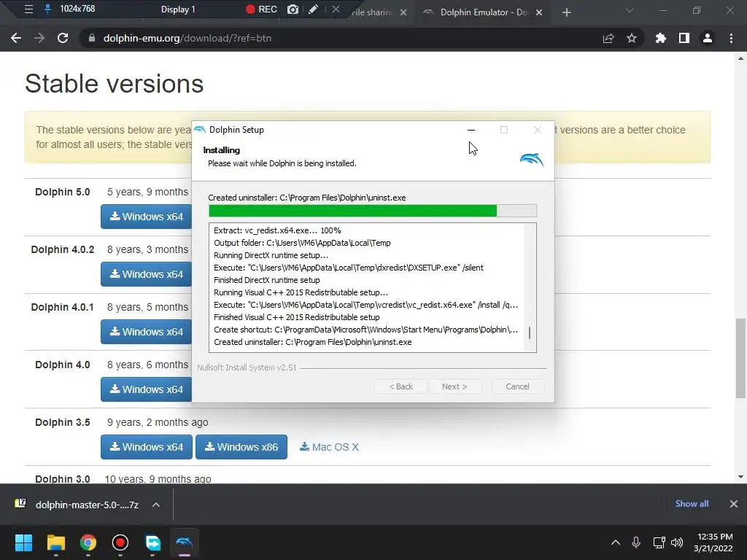Click the pin icon beside 1024x768

point(47,9)
